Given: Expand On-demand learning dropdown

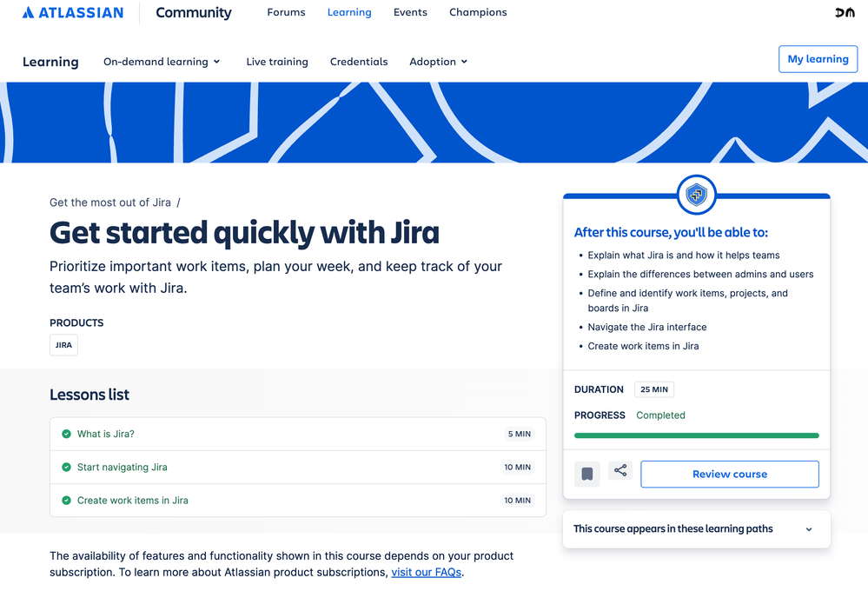Looking at the screenshot, I should [162, 62].
